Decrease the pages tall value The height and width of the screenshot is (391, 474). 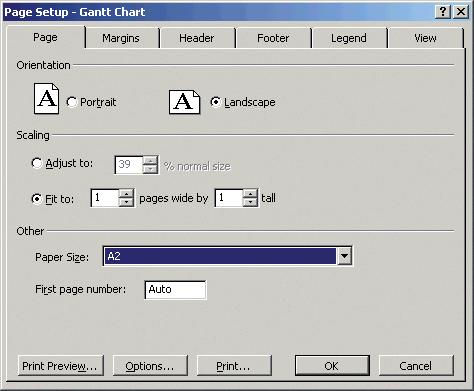[250, 202]
